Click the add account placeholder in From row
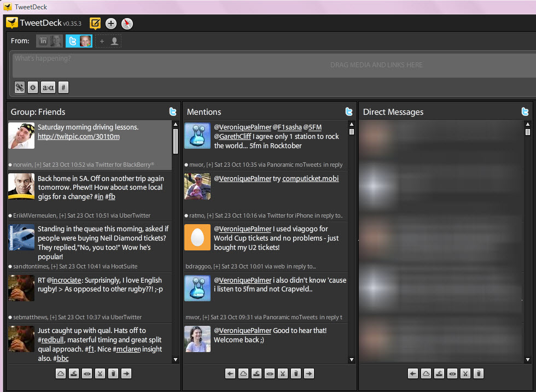 (108, 41)
